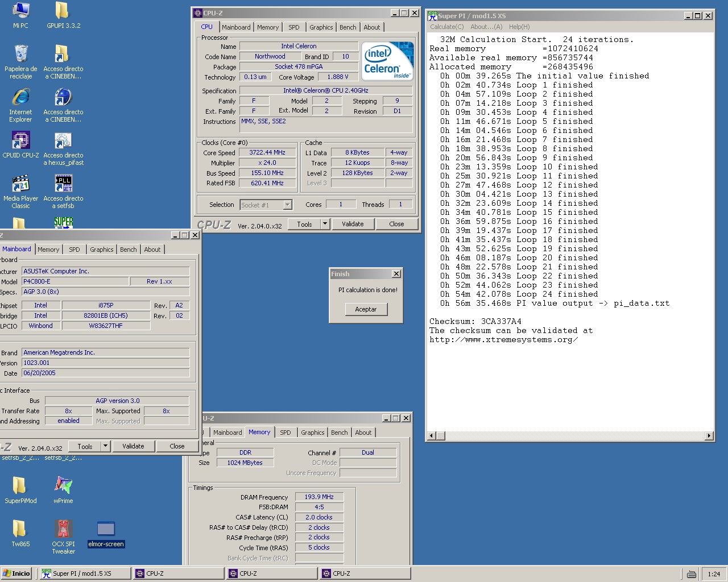The height and width of the screenshot is (582, 728).
Task: Open Graphics tab in CPU-Z CPU window
Action: [321, 27]
